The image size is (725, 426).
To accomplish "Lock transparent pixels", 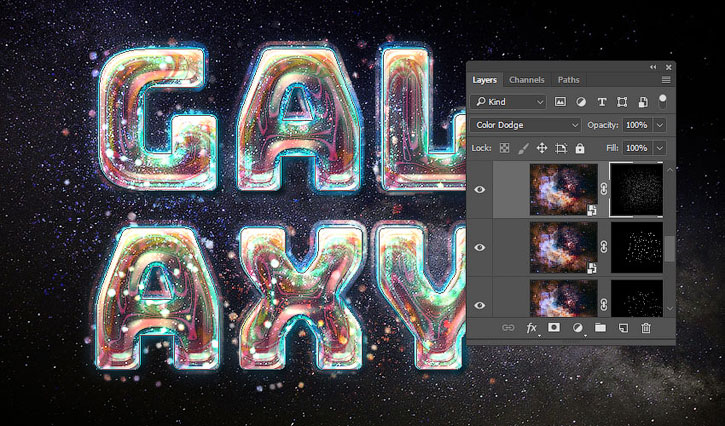I will coord(504,148).
